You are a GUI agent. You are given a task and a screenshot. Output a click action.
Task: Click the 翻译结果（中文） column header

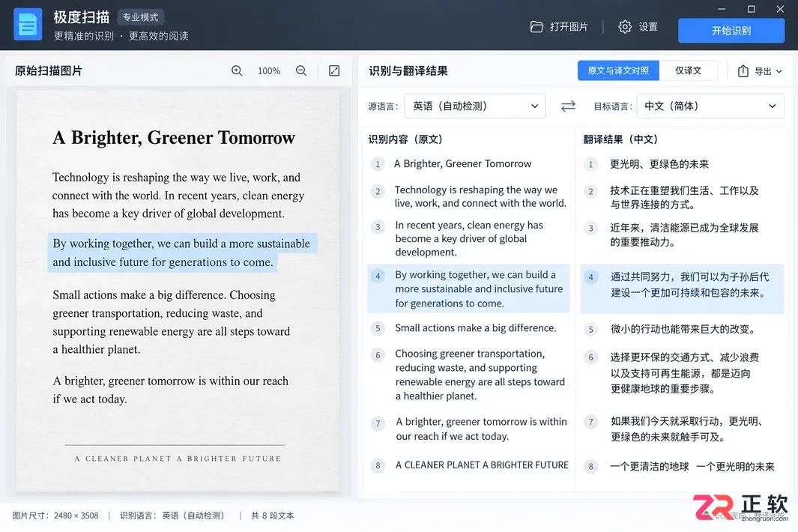(x=620, y=139)
